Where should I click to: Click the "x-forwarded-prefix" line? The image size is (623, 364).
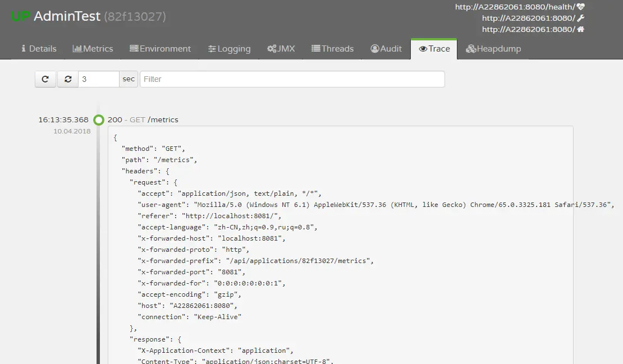coord(255,261)
